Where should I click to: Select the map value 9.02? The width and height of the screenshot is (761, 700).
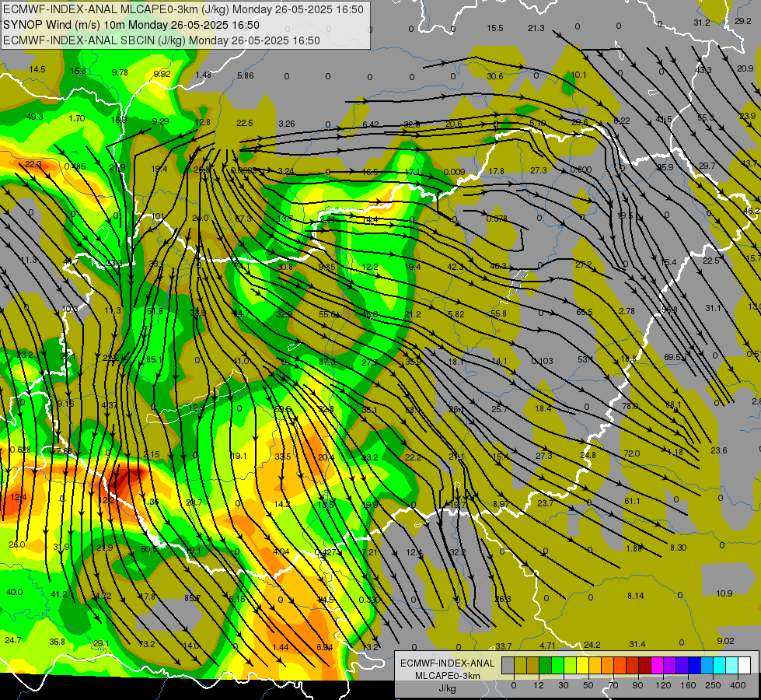[x=725, y=641]
